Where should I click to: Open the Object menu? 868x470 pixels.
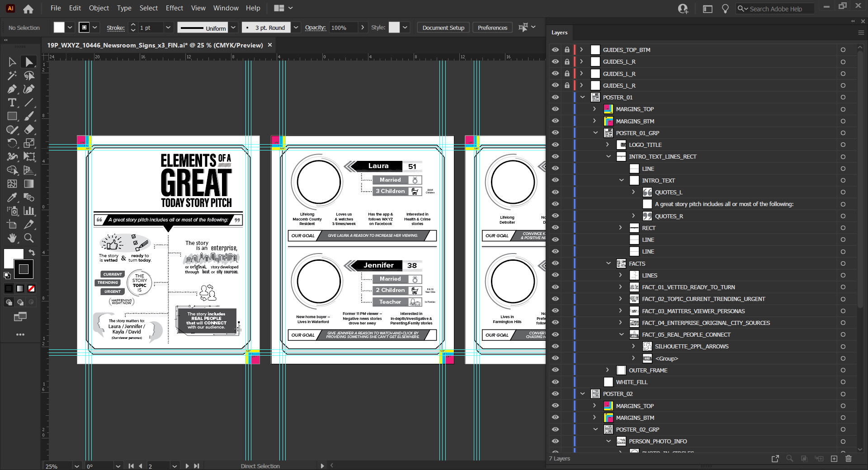pos(99,8)
